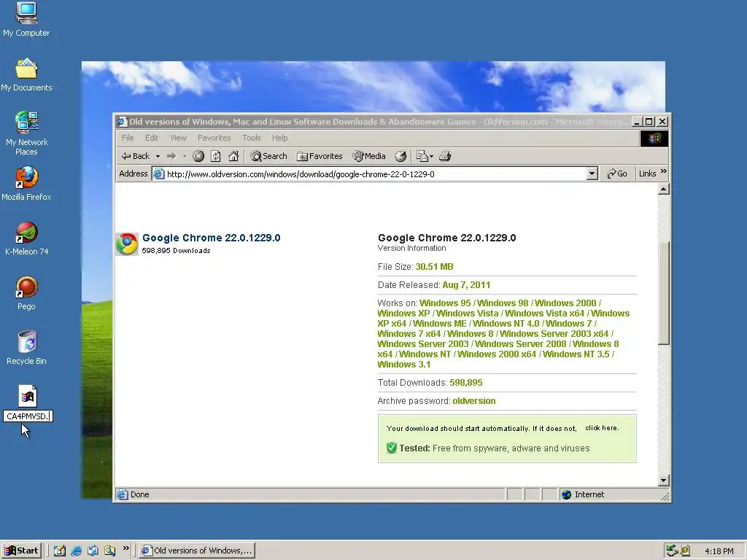Click the Windows ME compatibility link
Image resolution: width=747 pixels, height=560 pixels.
click(x=439, y=323)
